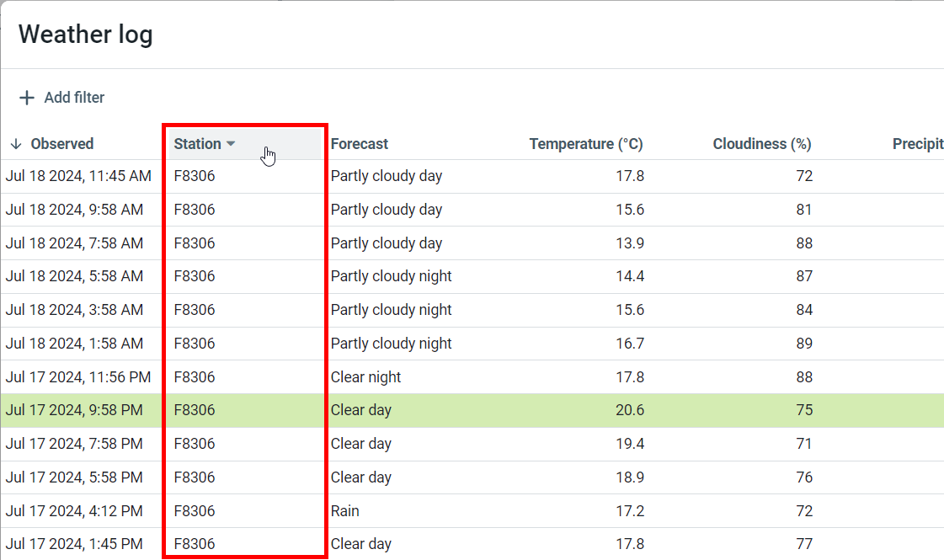The width and height of the screenshot is (944, 560).
Task: Click the plus icon beside Add filter
Action: point(27,98)
